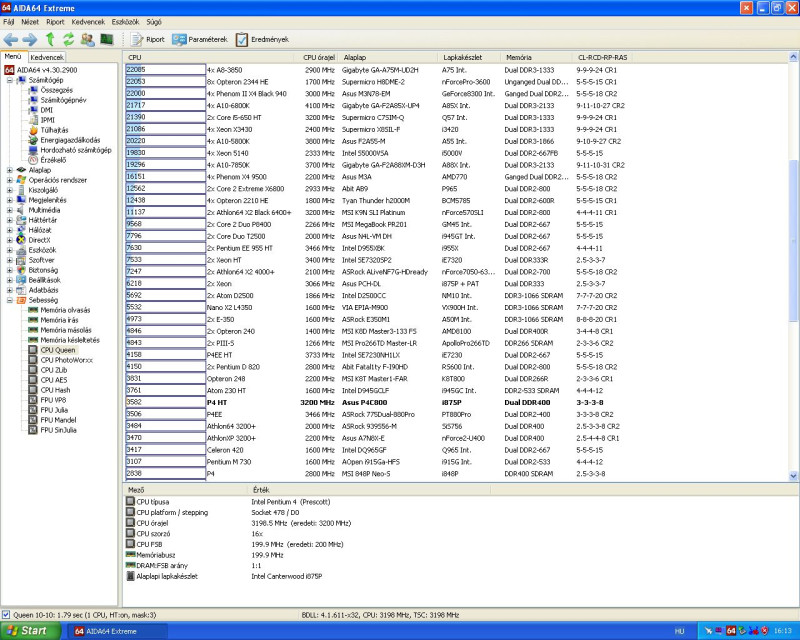This screenshot has width=800, height=640.
Task: Select FPU VP8 benchmark
Action: (47, 400)
